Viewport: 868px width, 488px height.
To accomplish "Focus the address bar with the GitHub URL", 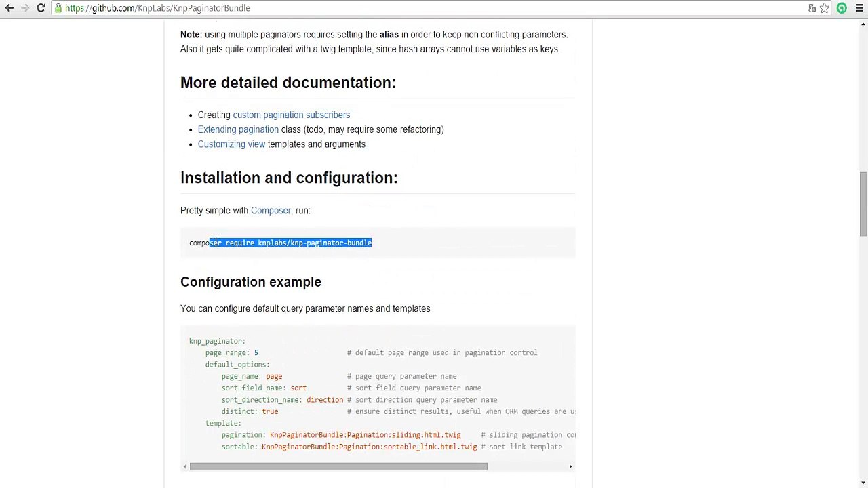I will pyautogui.click(x=434, y=8).
